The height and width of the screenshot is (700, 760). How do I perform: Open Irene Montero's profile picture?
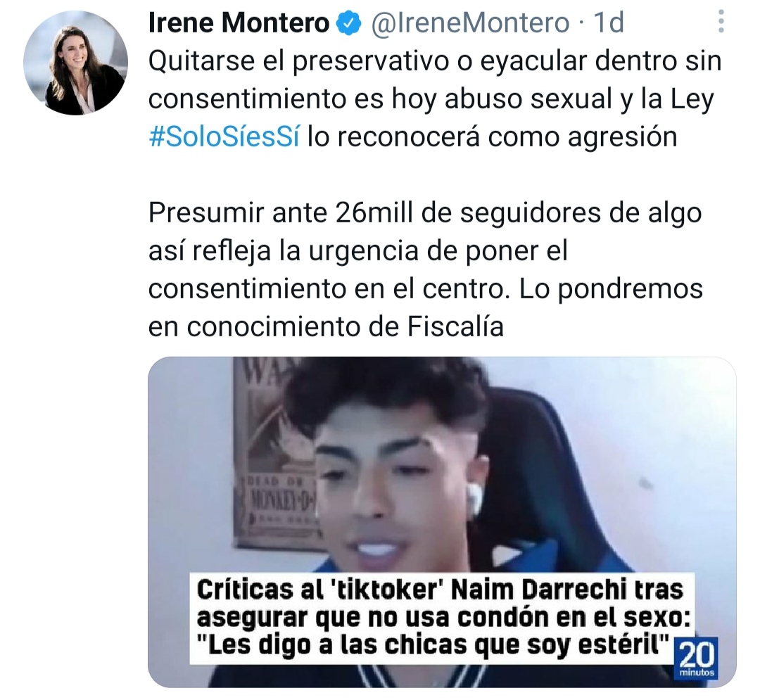pyautogui.click(x=75, y=63)
